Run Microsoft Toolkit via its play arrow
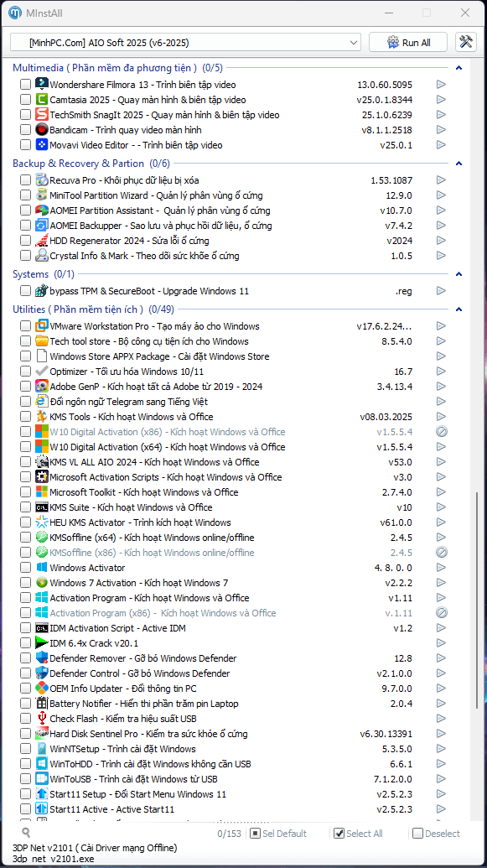The width and height of the screenshot is (487, 868). 441,492
